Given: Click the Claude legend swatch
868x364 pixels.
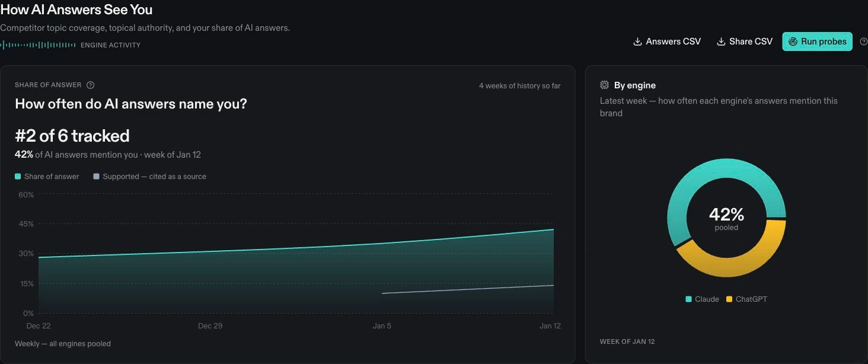Looking at the screenshot, I should click(x=688, y=299).
